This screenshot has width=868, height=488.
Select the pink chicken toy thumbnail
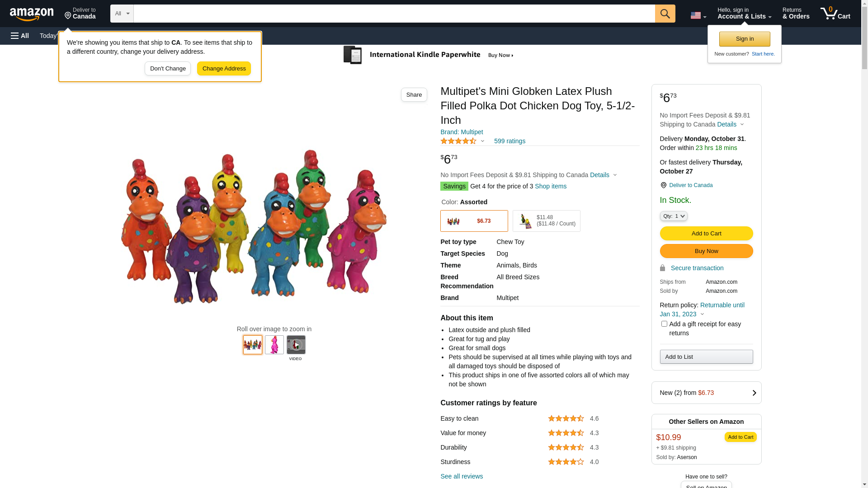point(274,345)
